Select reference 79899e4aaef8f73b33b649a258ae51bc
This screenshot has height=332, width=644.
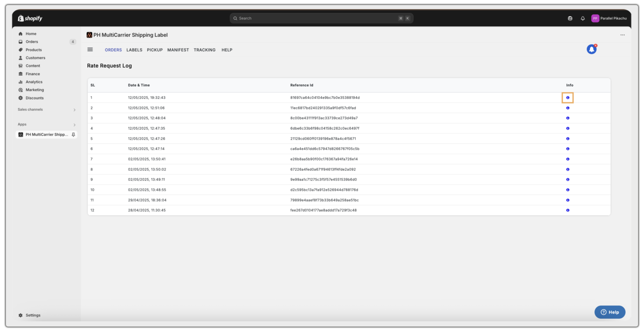[x=324, y=200]
